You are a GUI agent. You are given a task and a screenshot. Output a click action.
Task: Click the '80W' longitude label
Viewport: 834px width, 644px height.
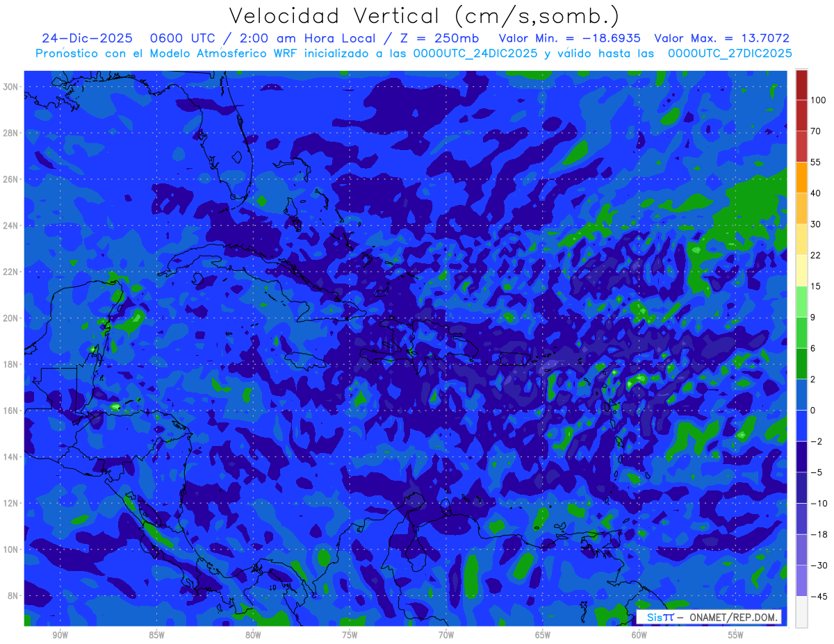[253, 635]
